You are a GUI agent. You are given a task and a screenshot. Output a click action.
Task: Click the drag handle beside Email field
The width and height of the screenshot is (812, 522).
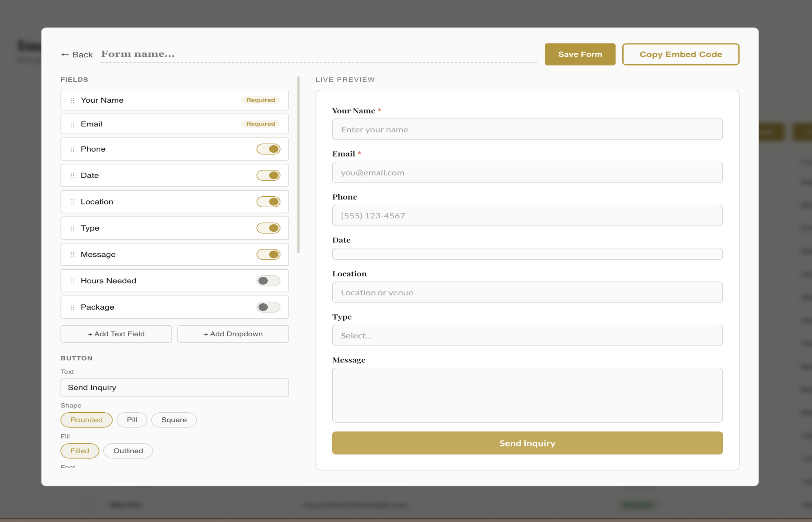point(72,124)
